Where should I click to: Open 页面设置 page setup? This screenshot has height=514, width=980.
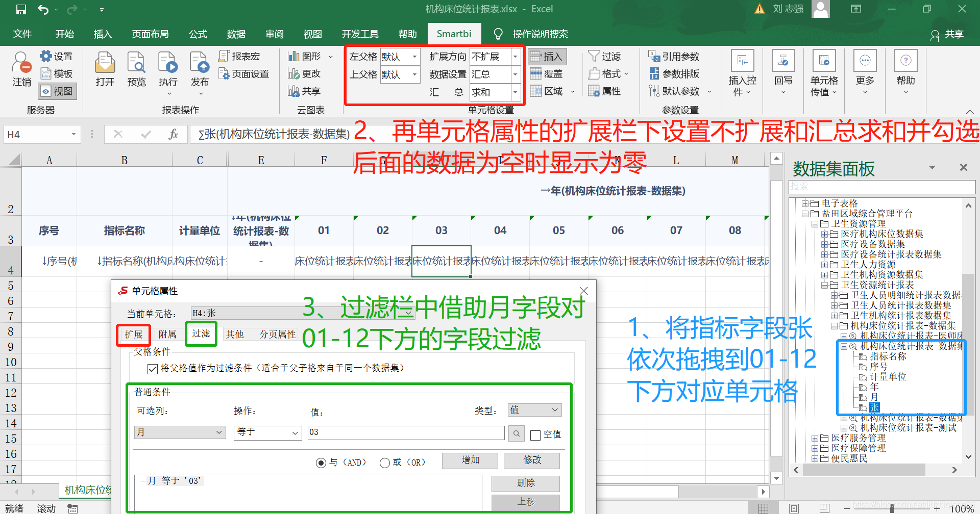244,74
